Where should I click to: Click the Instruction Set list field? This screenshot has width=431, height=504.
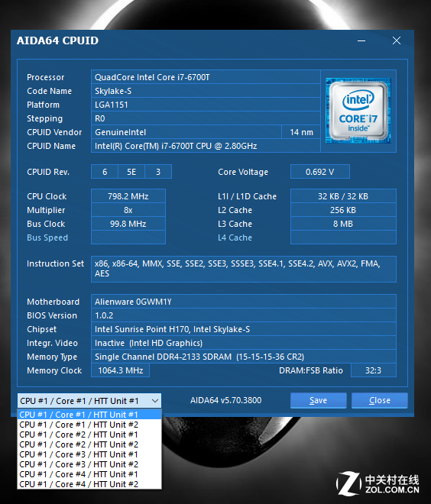244,269
